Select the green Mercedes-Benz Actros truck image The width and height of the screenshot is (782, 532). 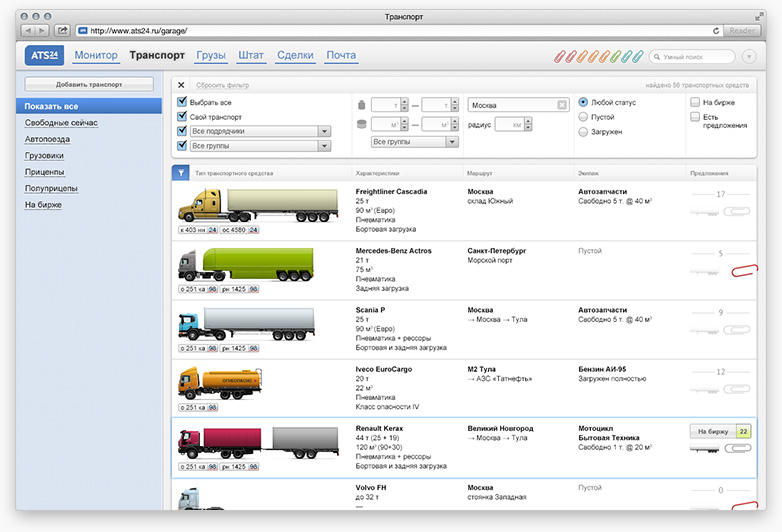click(246, 265)
